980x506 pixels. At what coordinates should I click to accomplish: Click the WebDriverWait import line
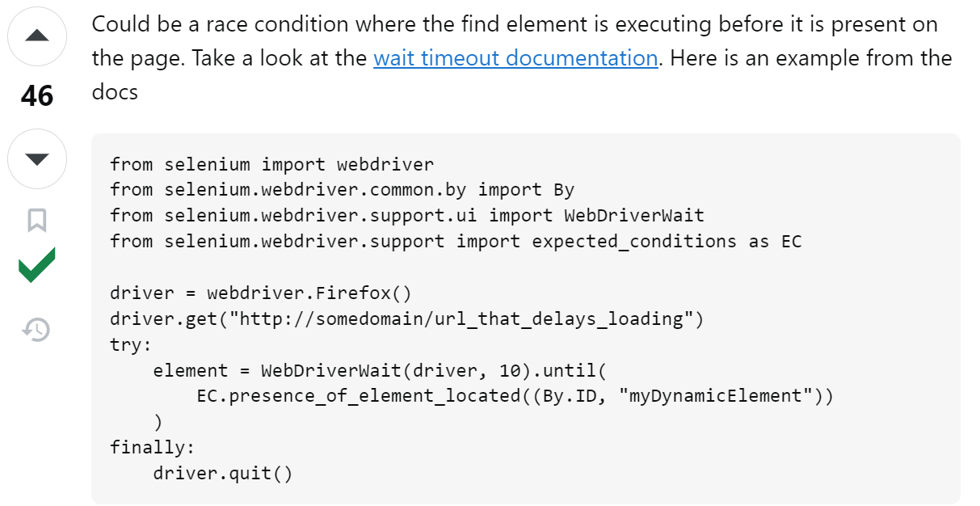pyautogui.click(x=407, y=216)
